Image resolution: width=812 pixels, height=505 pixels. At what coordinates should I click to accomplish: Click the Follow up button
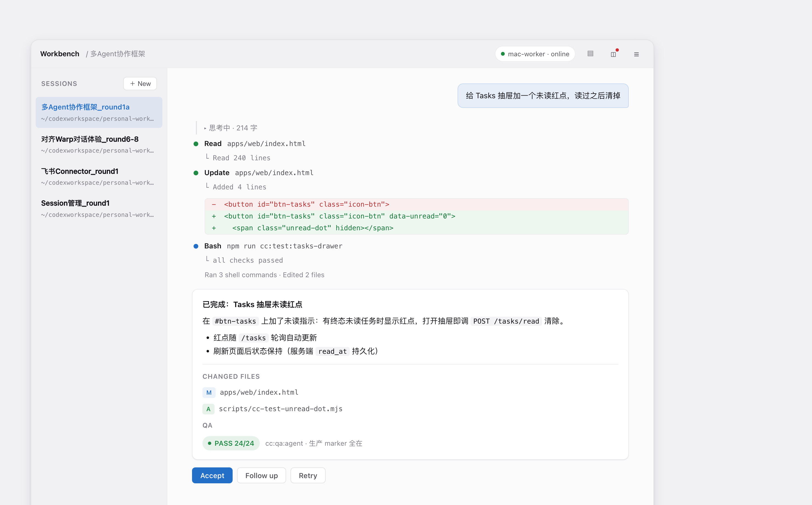[261, 476]
